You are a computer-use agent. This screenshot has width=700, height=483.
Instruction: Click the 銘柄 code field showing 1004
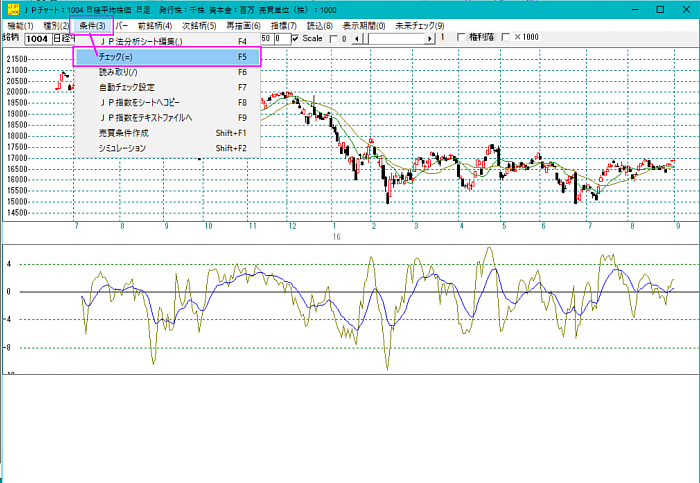37,39
